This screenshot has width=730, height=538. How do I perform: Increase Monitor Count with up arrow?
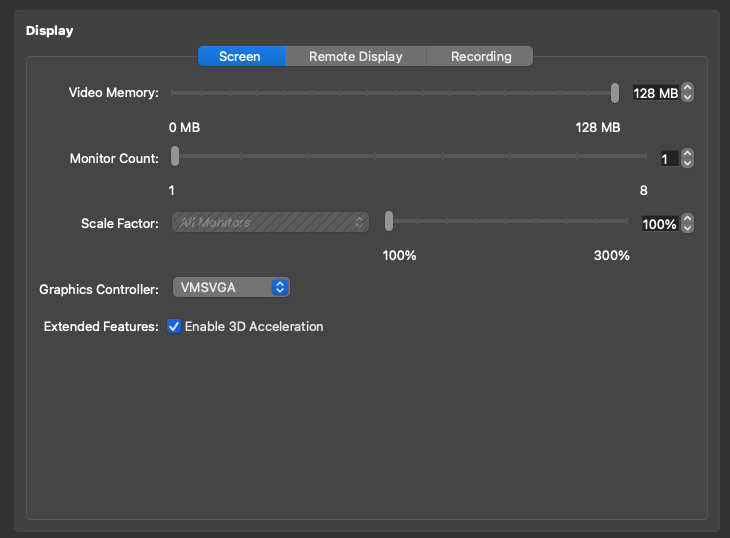pyautogui.click(x=687, y=153)
